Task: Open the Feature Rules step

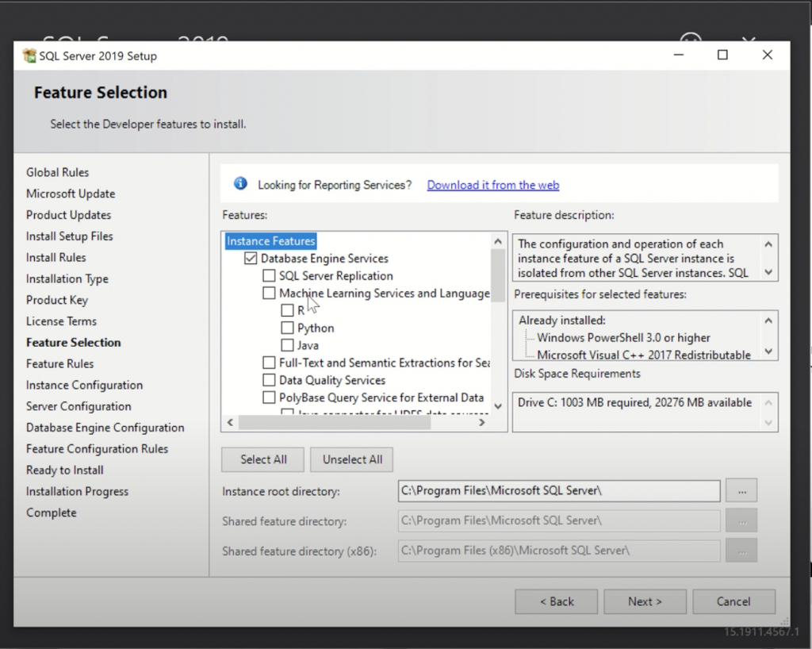Action: pyautogui.click(x=60, y=363)
